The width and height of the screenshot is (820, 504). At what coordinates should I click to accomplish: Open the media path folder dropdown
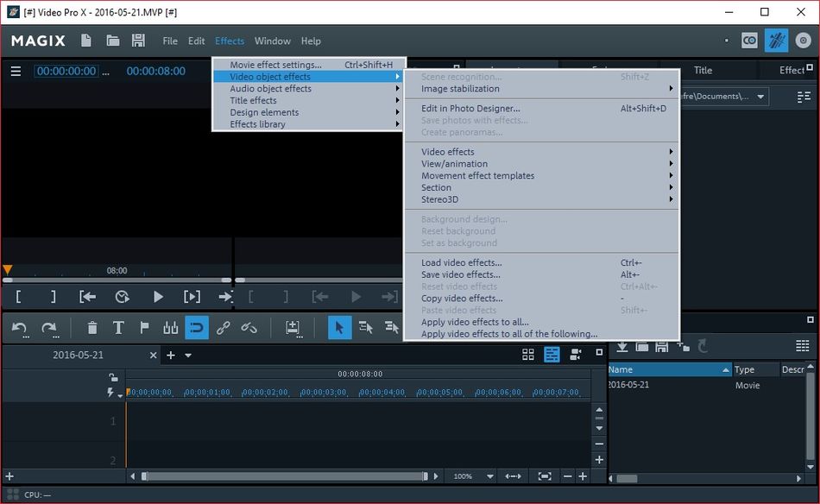pos(761,97)
